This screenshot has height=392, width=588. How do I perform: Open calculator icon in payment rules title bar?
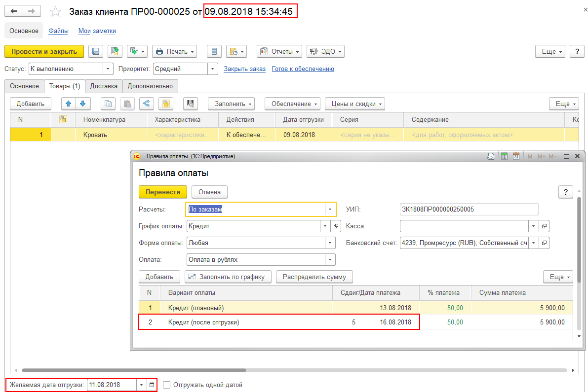504,156
